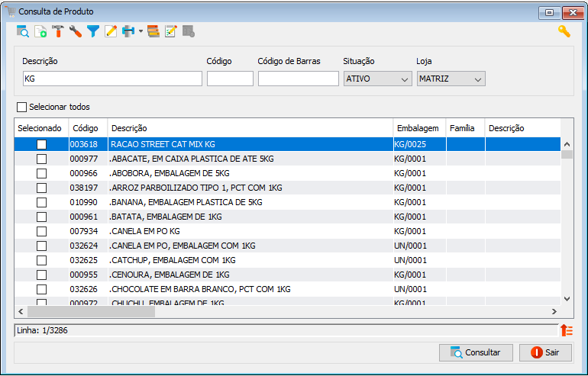The image size is (588, 376).
Task: Tick the checkbox for product 000966 ABOBORA
Action: (41, 173)
